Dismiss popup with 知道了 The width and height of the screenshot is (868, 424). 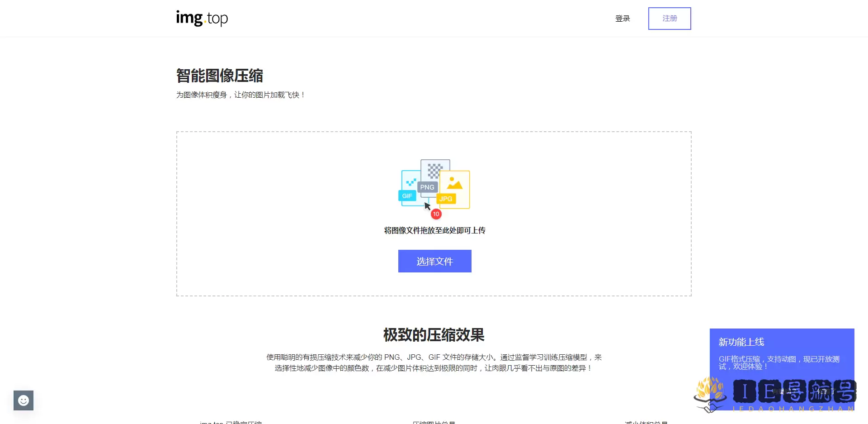point(826,391)
